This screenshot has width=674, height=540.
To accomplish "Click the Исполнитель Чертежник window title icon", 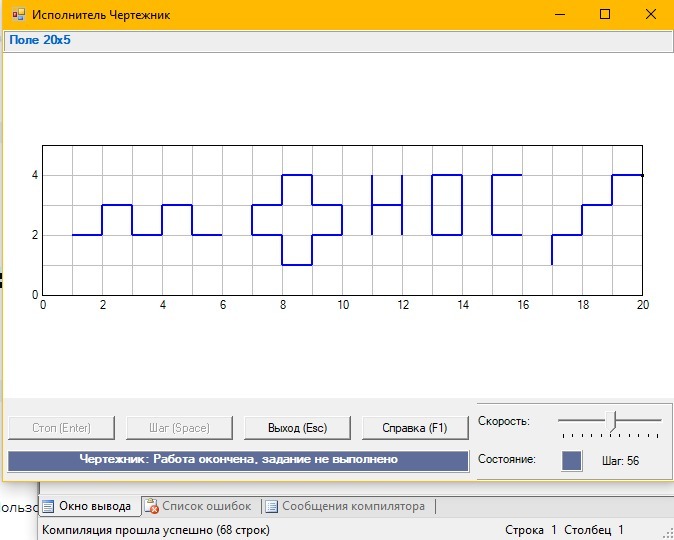I will [x=18, y=15].
